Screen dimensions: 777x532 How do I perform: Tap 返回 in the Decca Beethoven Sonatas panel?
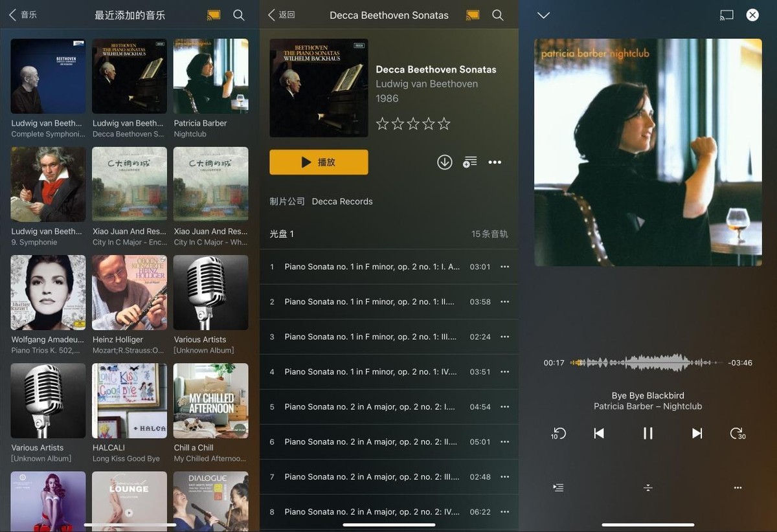(x=282, y=15)
